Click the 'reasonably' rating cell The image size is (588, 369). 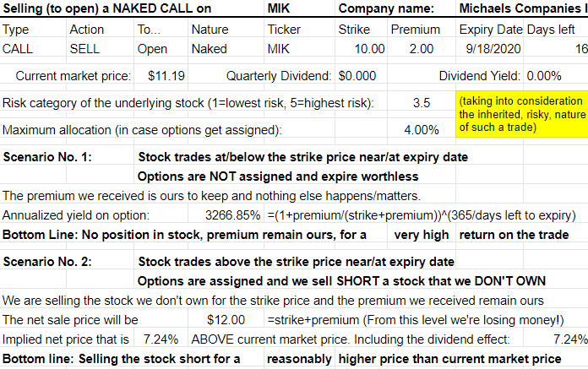[299, 359]
